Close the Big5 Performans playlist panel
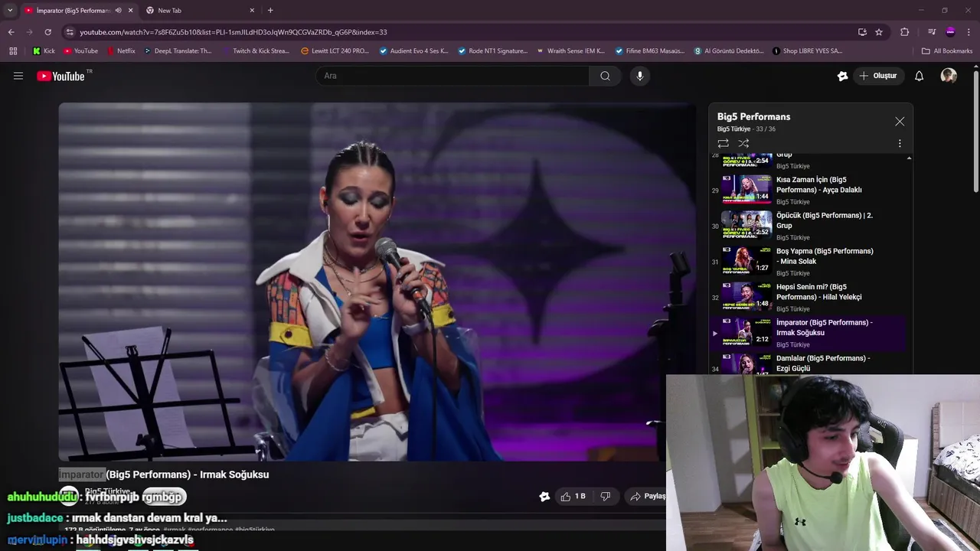 coord(900,122)
